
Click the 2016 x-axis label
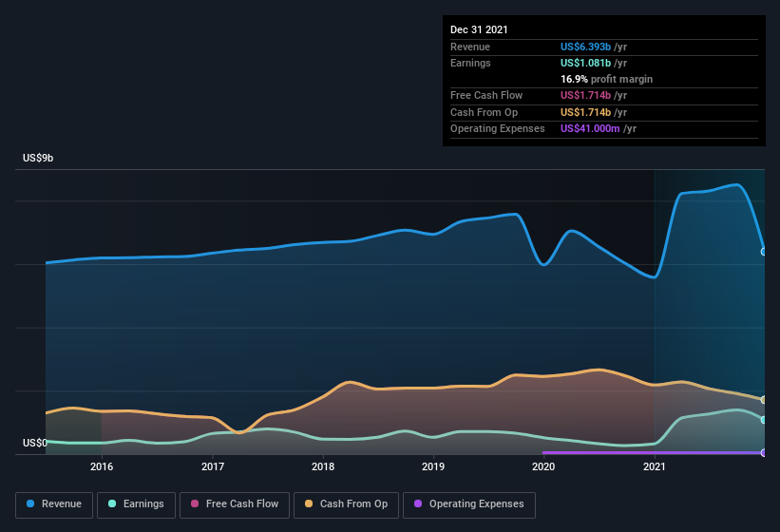(x=102, y=466)
